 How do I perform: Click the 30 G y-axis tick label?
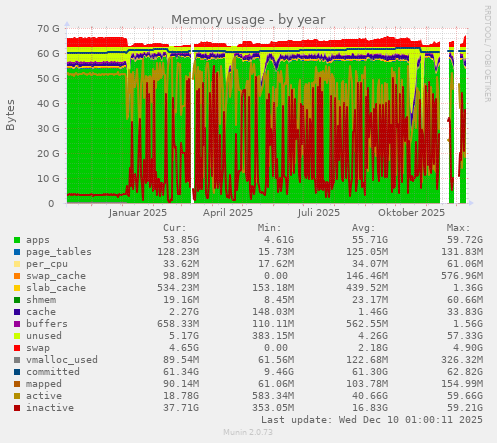48,129
